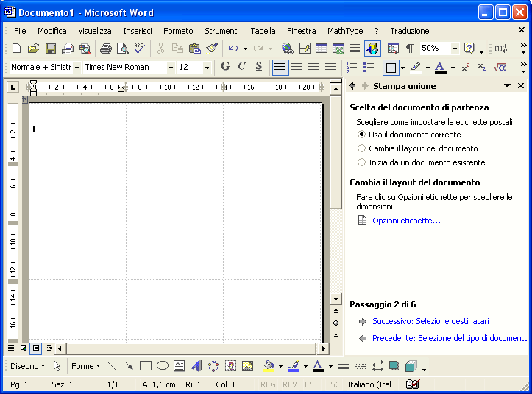Screen dimensions: 532x394
Task: Open the Modifica menu
Action: [x=52, y=31]
